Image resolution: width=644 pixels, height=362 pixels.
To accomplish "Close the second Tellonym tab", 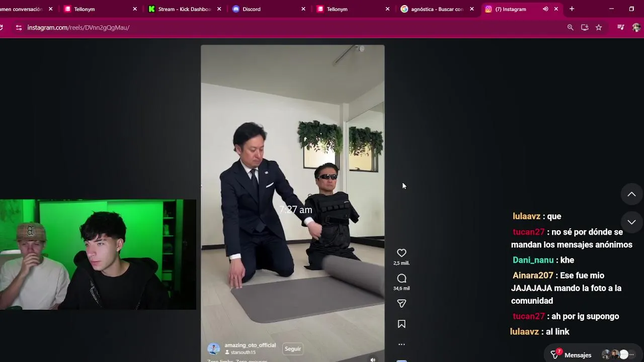I will (387, 9).
